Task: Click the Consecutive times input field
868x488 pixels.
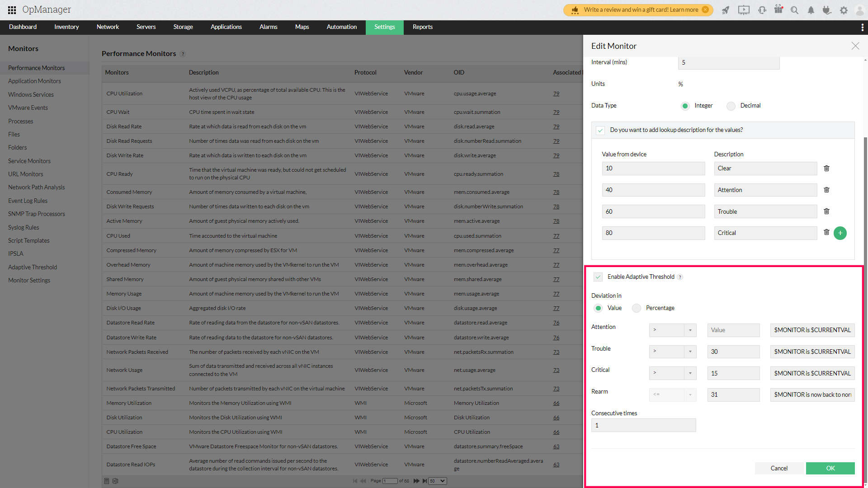Action: click(x=643, y=425)
